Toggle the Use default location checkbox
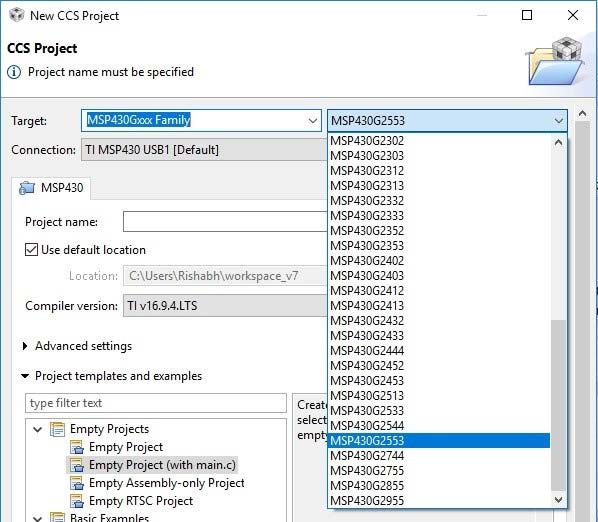The image size is (598, 522). click(x=31, y=250)
